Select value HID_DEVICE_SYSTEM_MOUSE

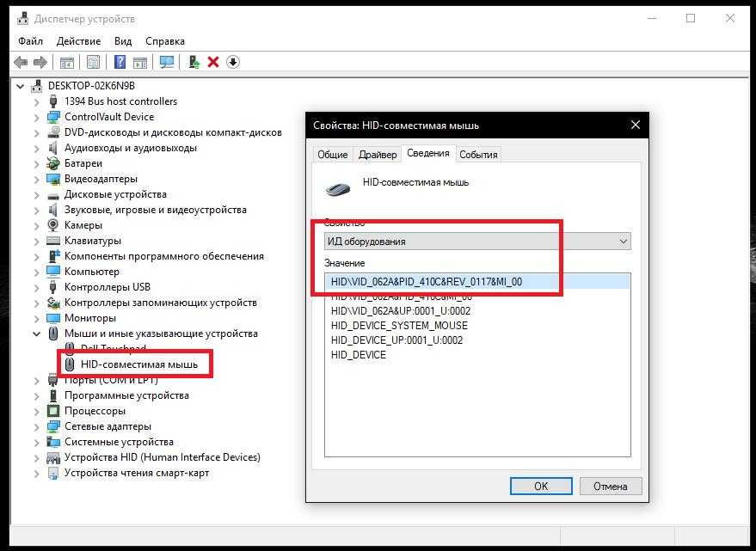point(399,326)
